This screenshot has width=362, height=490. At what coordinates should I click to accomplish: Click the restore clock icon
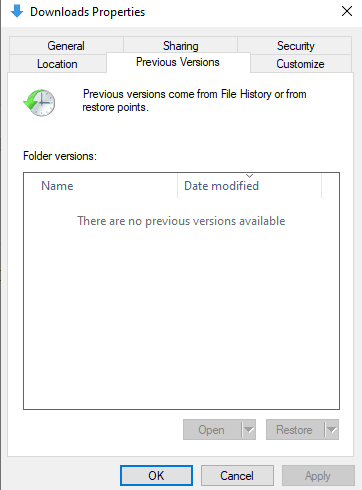pyautogui.click(x=39, y=102)
